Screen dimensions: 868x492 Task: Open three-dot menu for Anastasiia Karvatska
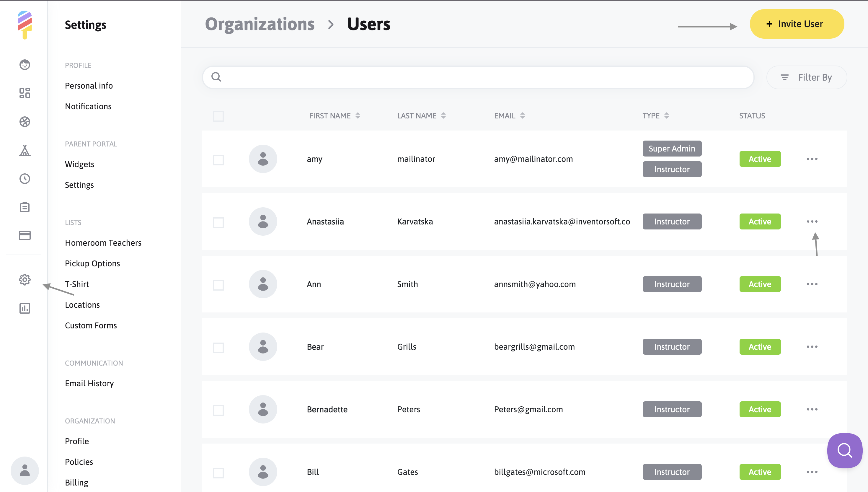coord(812,222)
